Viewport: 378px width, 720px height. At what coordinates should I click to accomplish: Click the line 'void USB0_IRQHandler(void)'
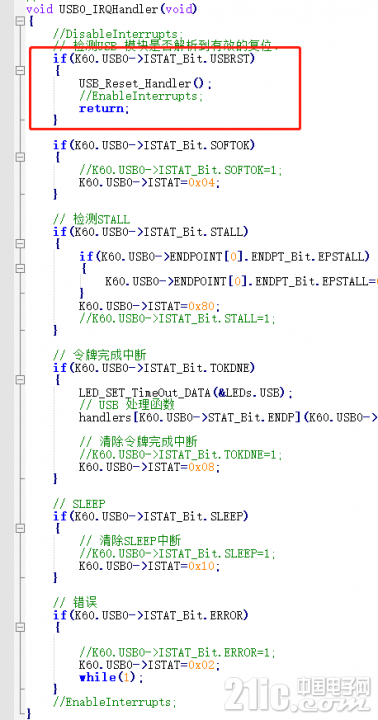pyautogui.click(x=112, y=9)
